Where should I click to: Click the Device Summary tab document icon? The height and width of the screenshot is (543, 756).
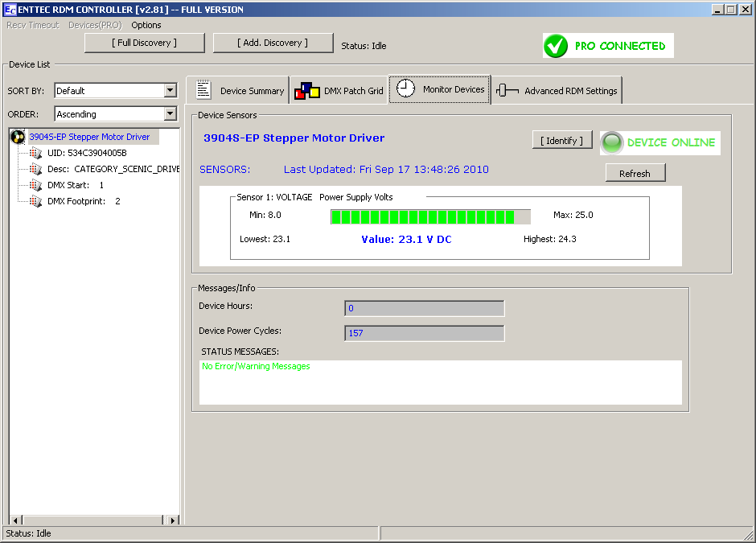pos(203,90)
